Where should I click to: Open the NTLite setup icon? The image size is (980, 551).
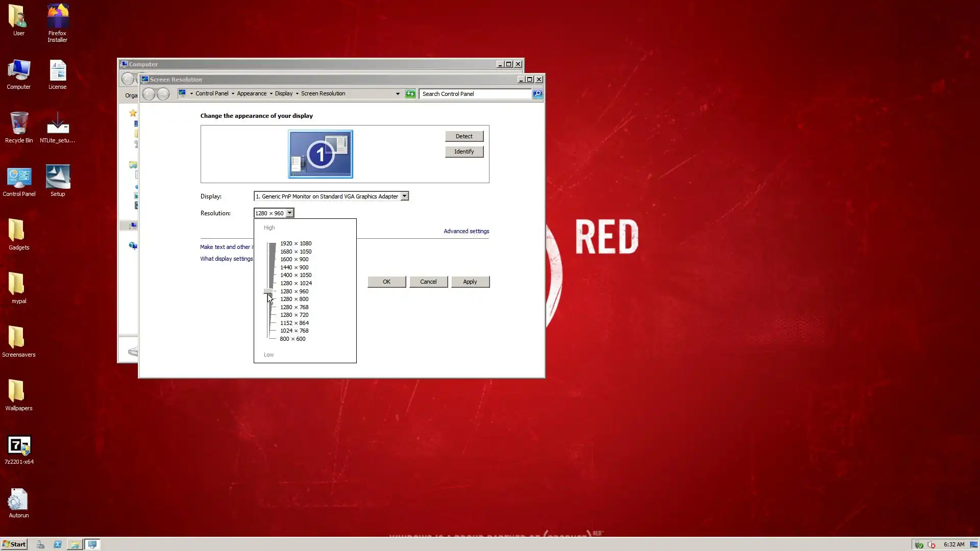coord(57,124)
